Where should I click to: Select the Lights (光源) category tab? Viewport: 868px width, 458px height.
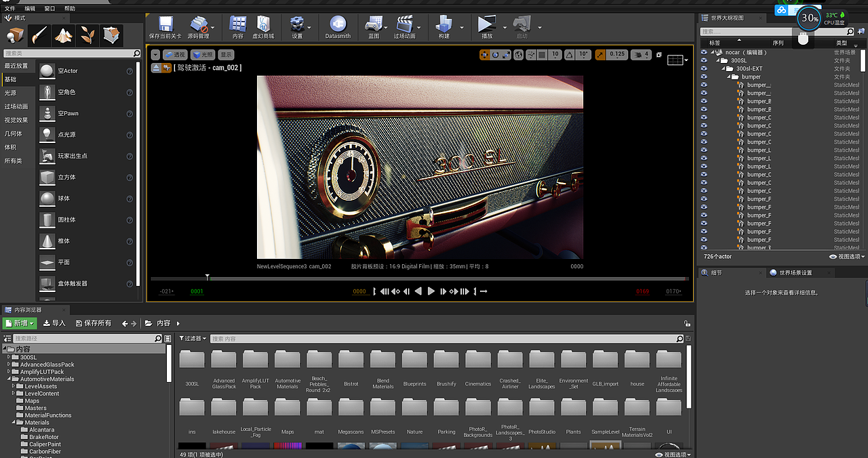[11, 93]
